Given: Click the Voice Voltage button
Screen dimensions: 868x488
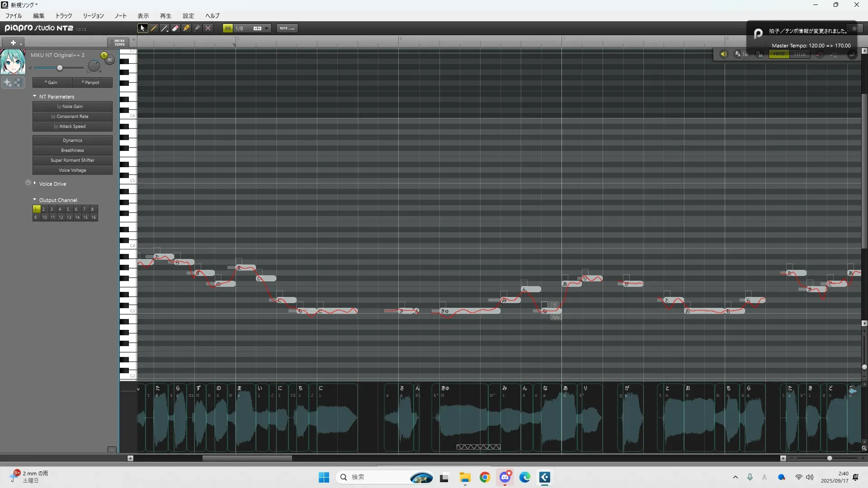Looking at the screenshot, I should click(72, 170).
